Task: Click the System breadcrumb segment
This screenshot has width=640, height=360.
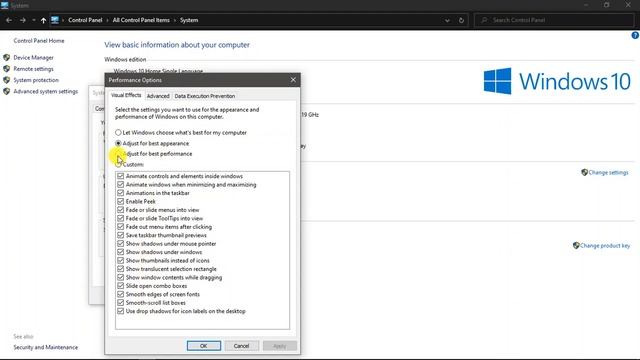Action: (x=189, y=20)
